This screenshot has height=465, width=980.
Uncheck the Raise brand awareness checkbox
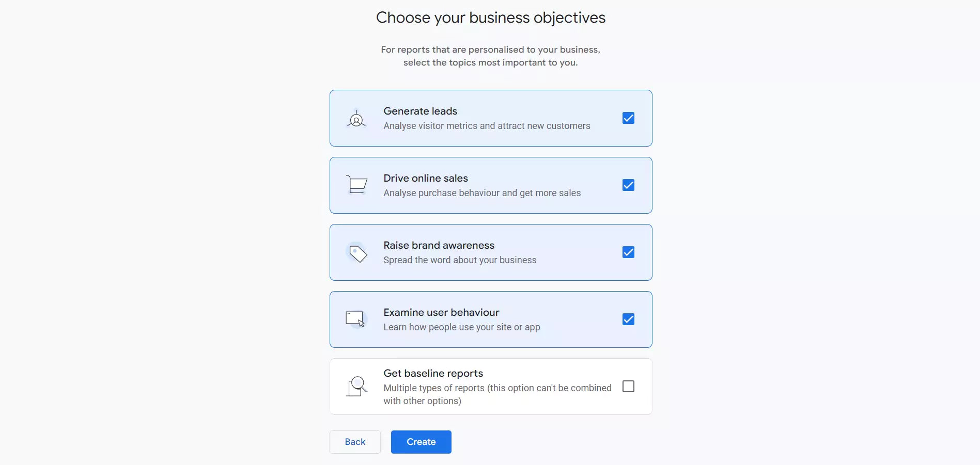tap(628, 252)
